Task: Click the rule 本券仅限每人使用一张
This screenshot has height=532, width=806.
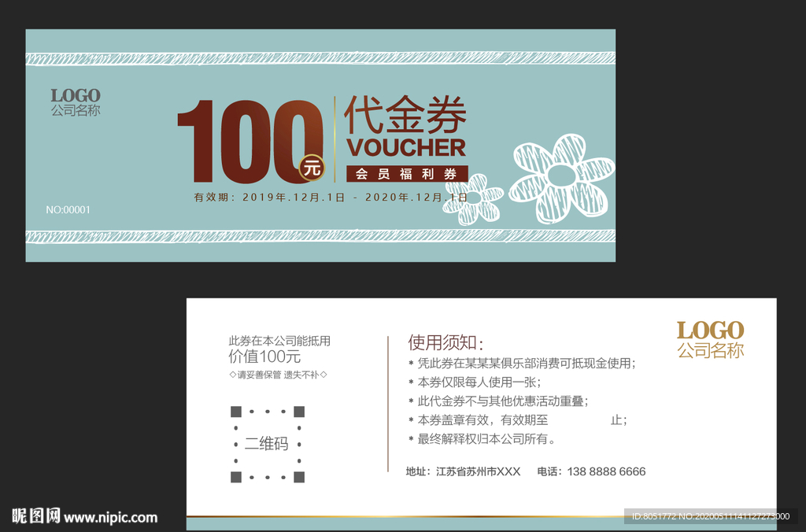Action: coord(475,382)
